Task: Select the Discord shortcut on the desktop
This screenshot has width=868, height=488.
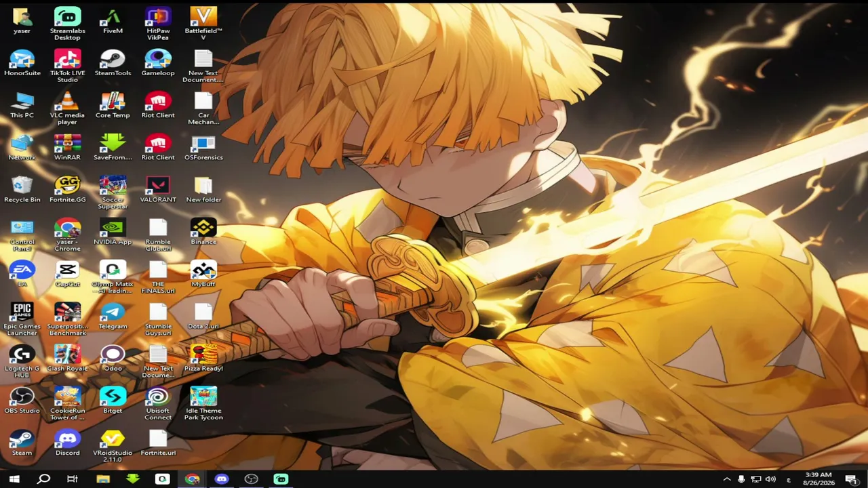Action: [x=67, y=441]
